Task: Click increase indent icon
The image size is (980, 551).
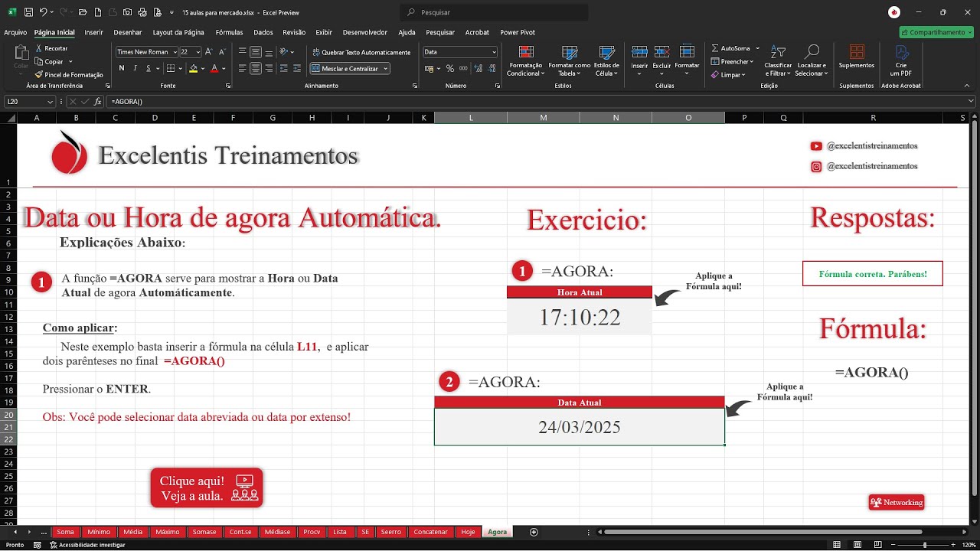Action: coord(297,68)
